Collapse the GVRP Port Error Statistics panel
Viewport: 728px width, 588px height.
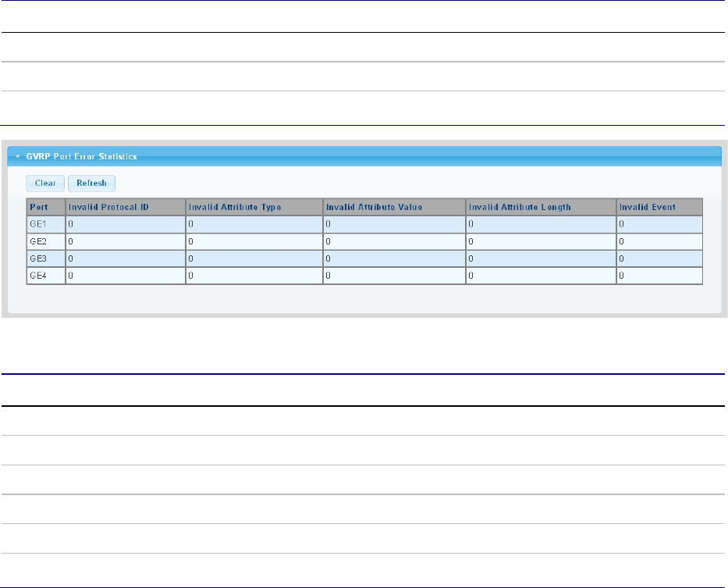tap(18, 157)
